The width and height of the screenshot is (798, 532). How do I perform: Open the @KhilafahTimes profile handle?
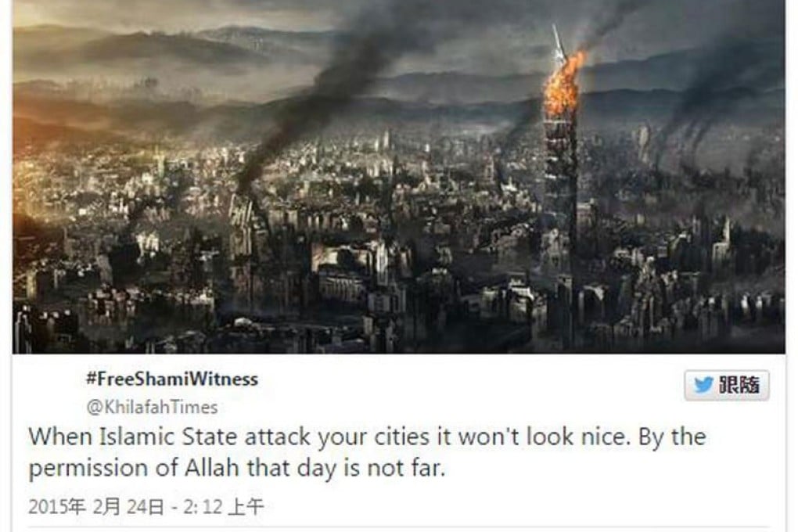pyautogui.click(x=152, y=408)
